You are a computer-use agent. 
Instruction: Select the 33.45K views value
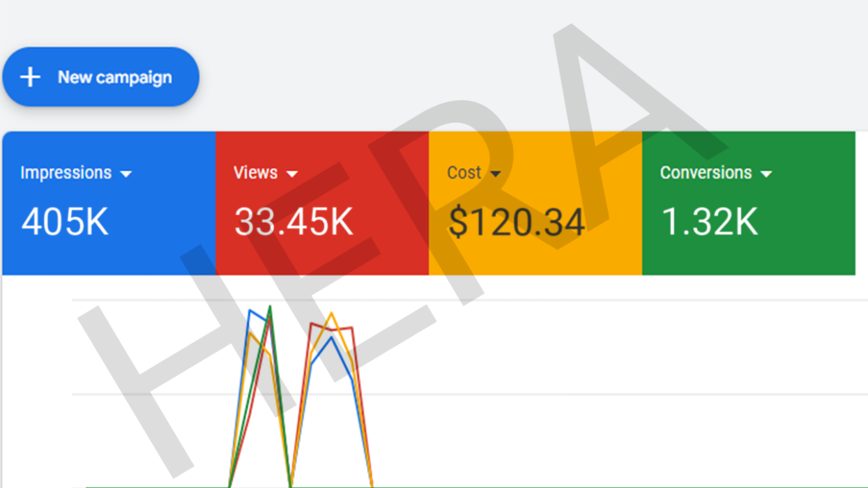click(294, 222)
